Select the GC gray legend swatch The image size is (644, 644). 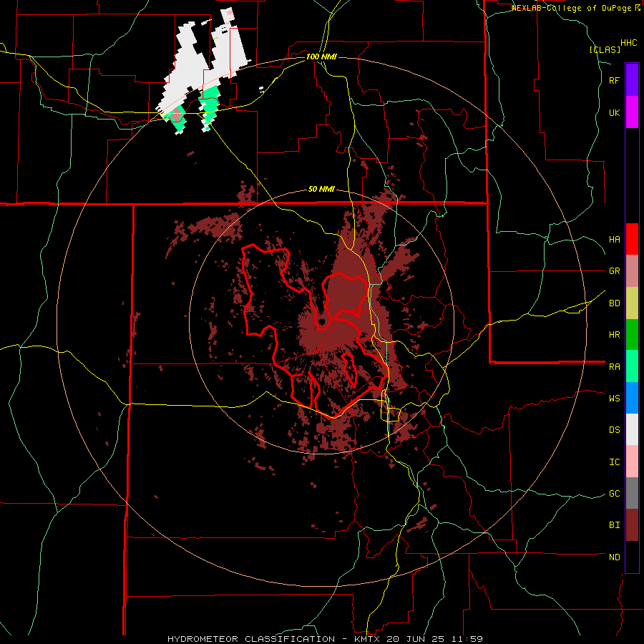pyautogui.click(x=632, y=493)
